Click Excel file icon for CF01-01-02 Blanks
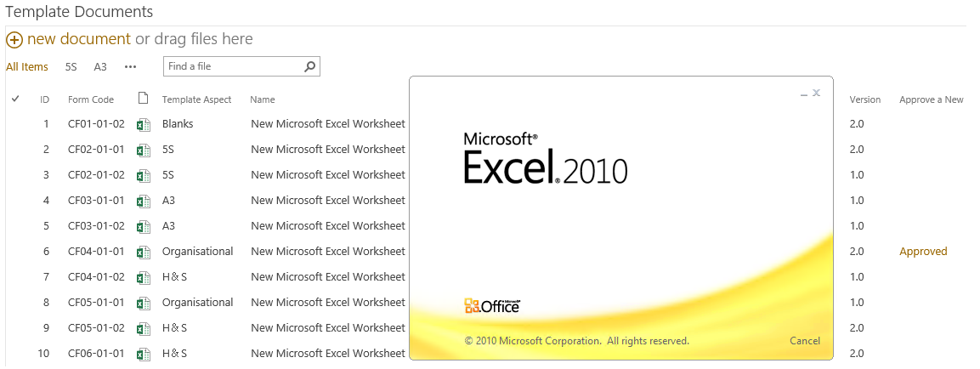The height and width of the screenshot is (369, 980). pyautogui.click(x=144, y=124)
